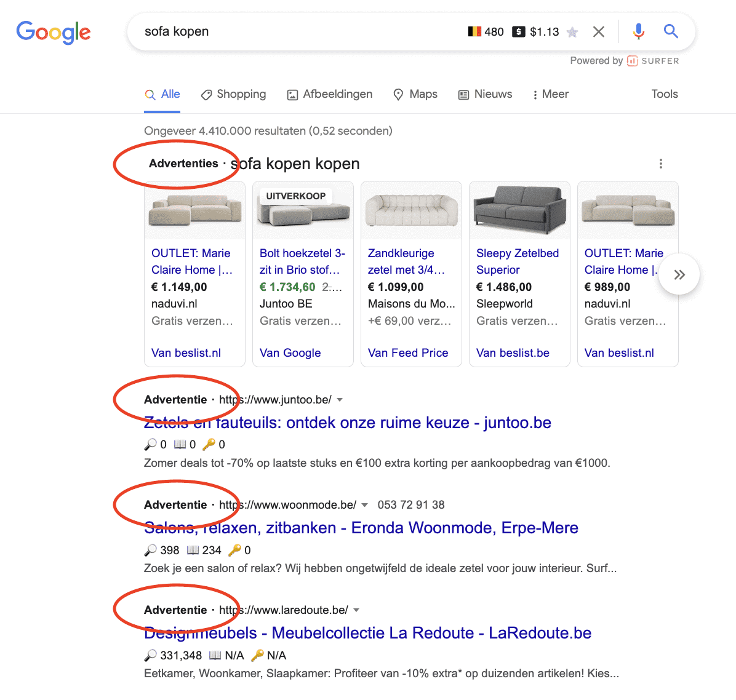Open Zandkleurige zetel met 3/4 link
Image resolution: width=736 pixels, height=700 pixels.
tap(406, 262)
